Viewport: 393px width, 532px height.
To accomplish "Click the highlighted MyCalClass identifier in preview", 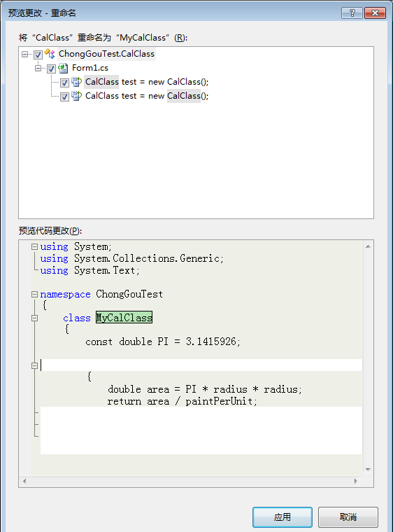I will click(x=124, y=318).
